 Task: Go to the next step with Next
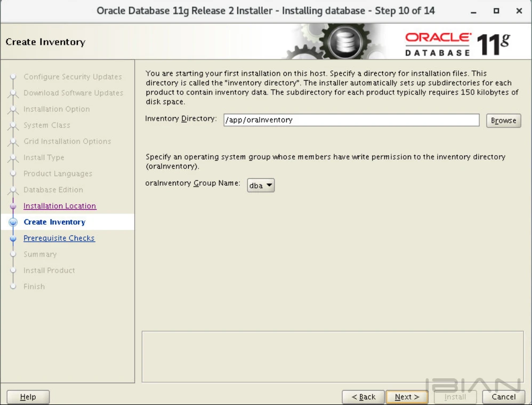pos(407,397)
